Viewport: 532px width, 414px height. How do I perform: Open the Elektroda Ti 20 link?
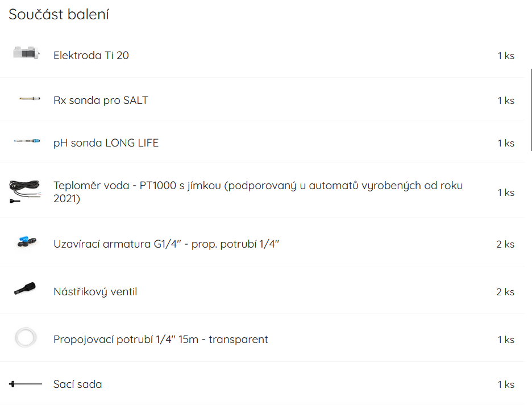tap(91, 56)
